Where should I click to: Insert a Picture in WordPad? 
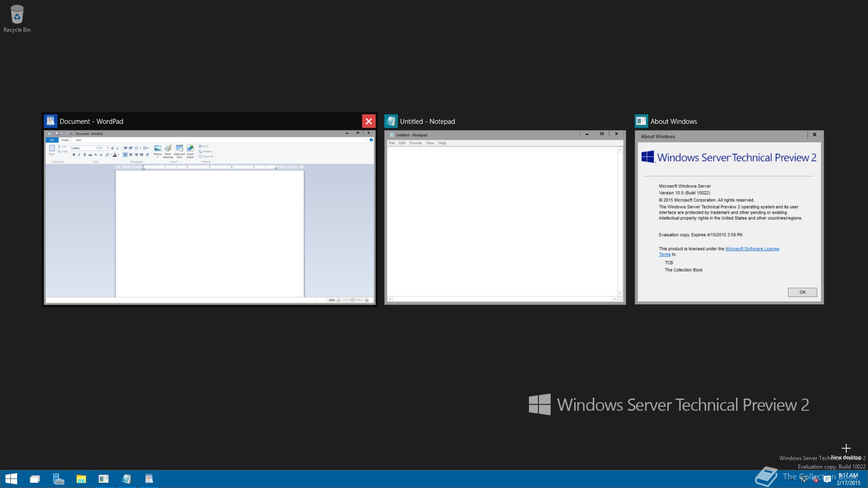[157, 151]
